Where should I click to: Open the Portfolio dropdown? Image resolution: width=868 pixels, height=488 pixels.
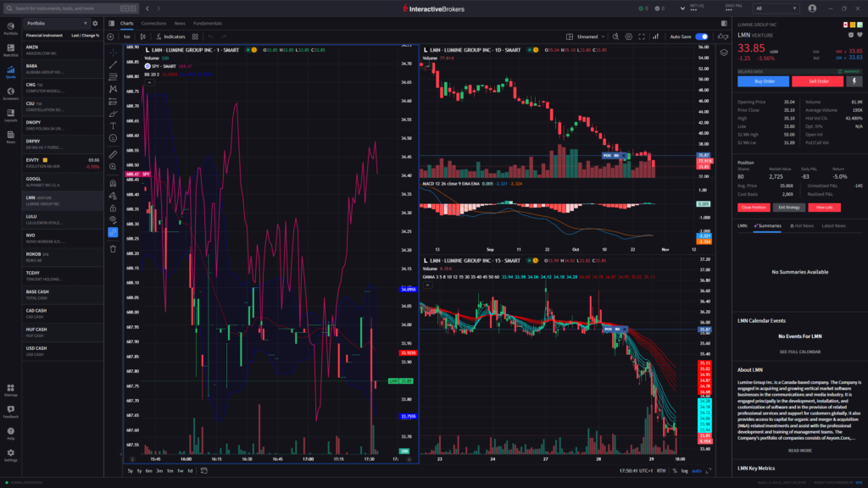pyautogui.click(x=56, y=24)
